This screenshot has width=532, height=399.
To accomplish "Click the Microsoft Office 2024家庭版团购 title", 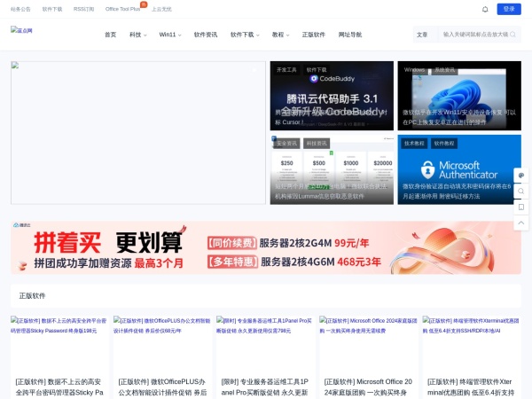I will click(369, 387).
